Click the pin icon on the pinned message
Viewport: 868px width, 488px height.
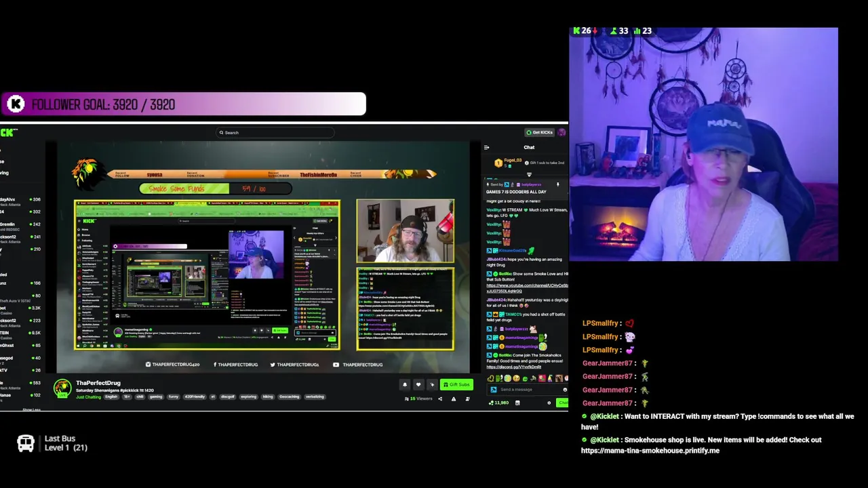558,184
